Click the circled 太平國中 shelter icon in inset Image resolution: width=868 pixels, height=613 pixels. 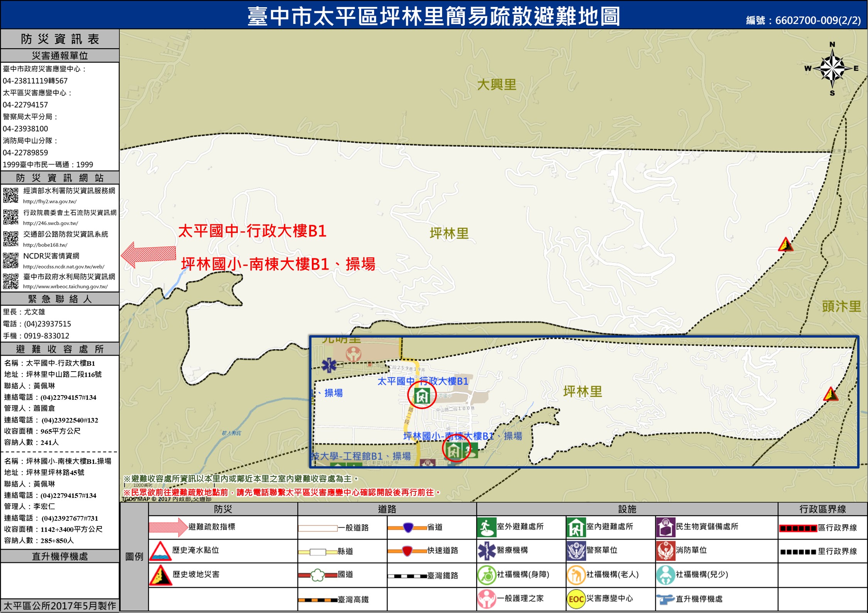pyautogui.click(x=421, y=395)
